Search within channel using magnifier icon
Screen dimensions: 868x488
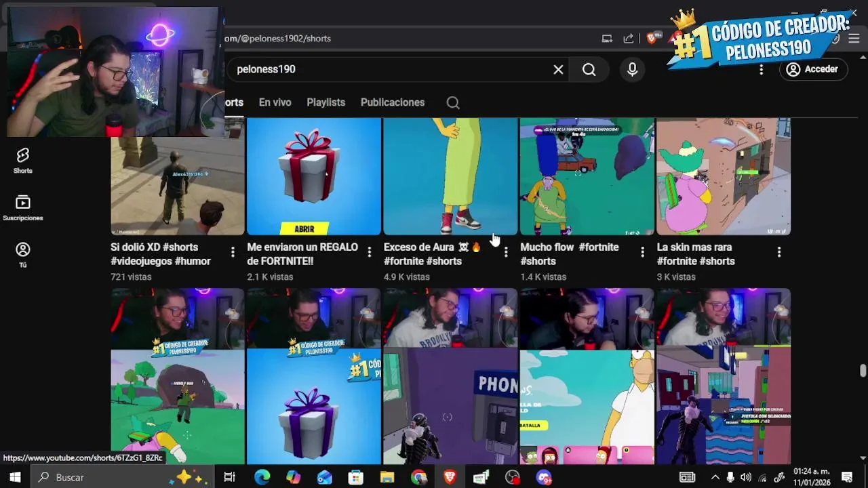[x=453, y=102]
